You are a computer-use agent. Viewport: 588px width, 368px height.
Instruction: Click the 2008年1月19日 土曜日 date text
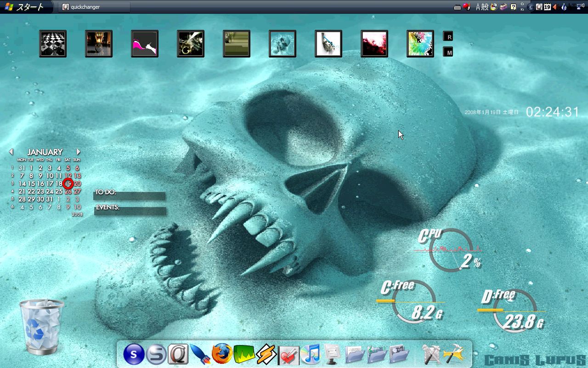(x=492, y=112)
